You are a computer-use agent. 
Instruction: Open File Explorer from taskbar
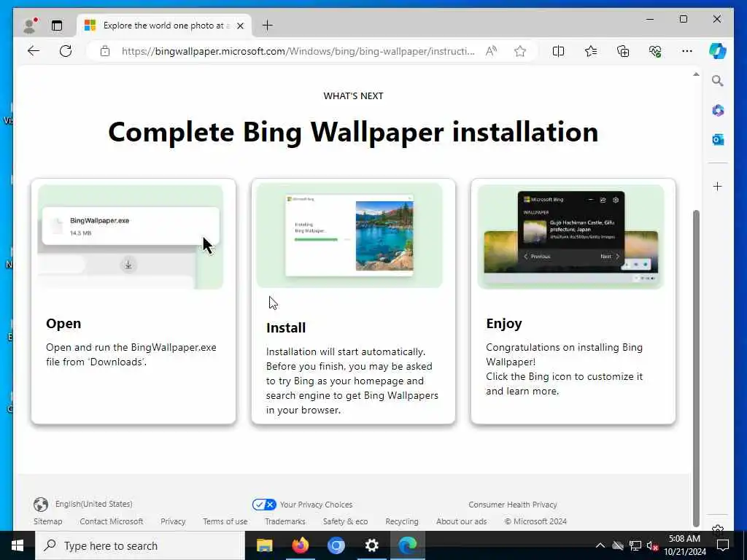[264, 545]
